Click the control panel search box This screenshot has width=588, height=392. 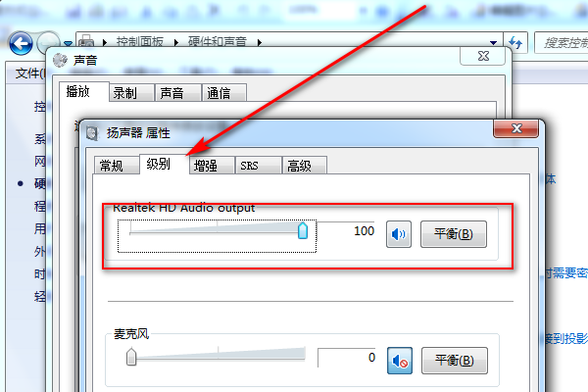pyautogui.click(x=562, y=43)
